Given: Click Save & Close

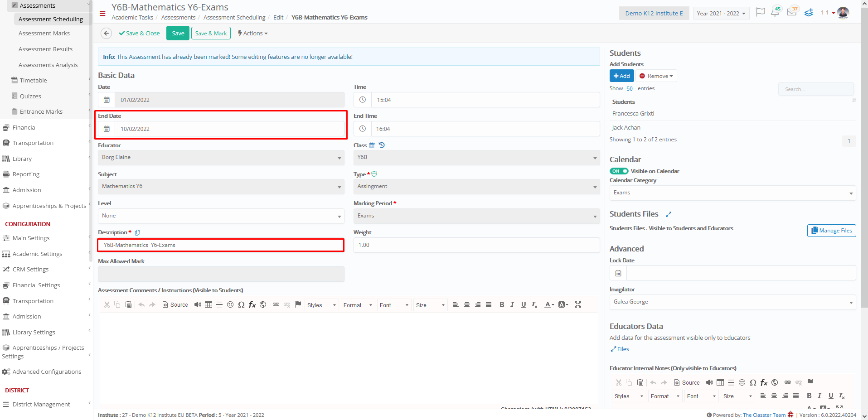Looking at the screenshot, I should click(139, 33).
